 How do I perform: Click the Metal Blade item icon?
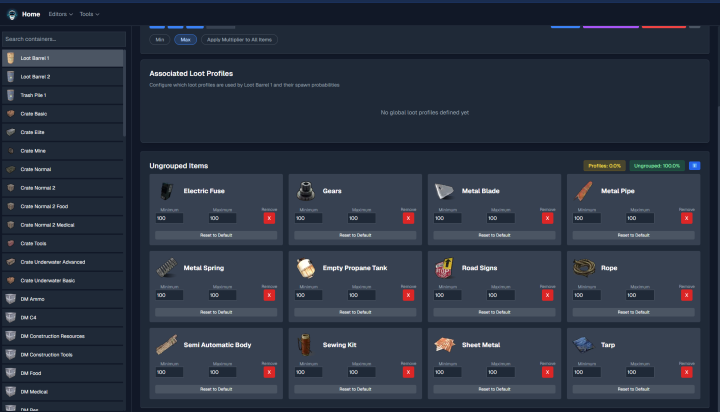pos(444,191)
